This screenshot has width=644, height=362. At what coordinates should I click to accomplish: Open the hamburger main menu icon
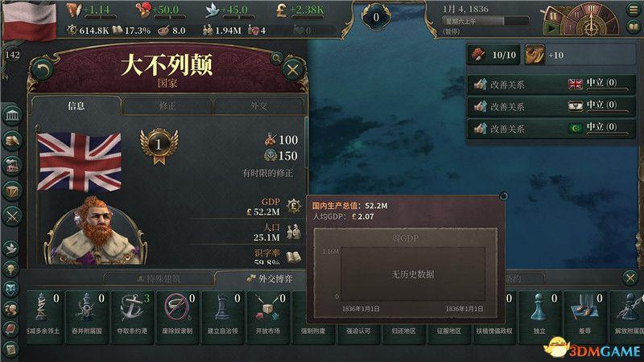click(x=634, y=10)
